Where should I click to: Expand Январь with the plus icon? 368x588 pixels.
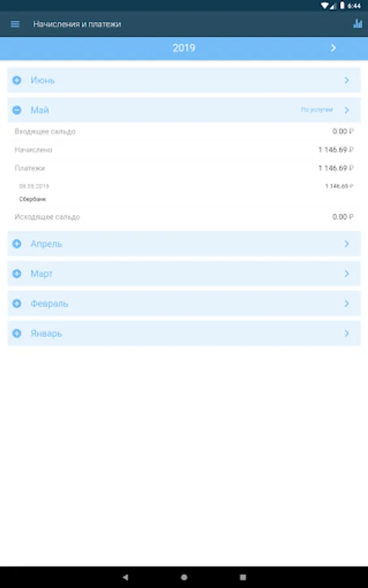tap(17, 333)
